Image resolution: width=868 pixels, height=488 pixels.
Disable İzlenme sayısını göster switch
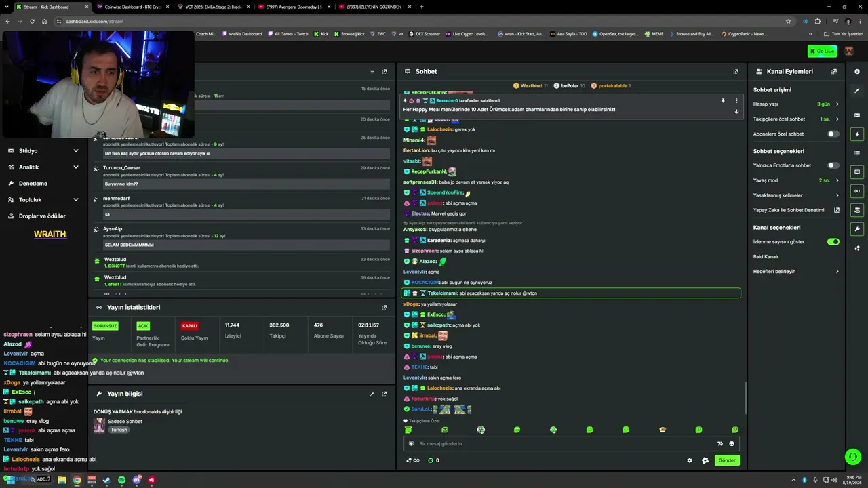pyautogui.click(x=833, y=242)
